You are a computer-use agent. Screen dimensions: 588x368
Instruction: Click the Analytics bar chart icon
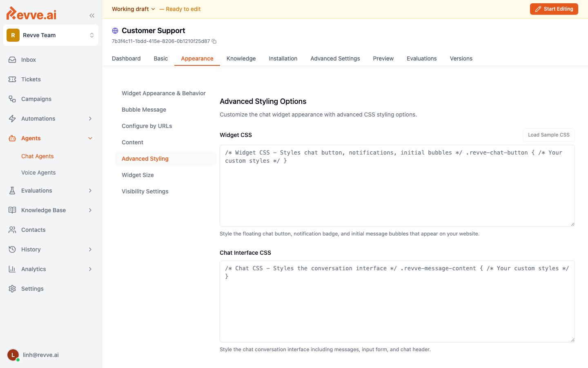click(12, 269)
